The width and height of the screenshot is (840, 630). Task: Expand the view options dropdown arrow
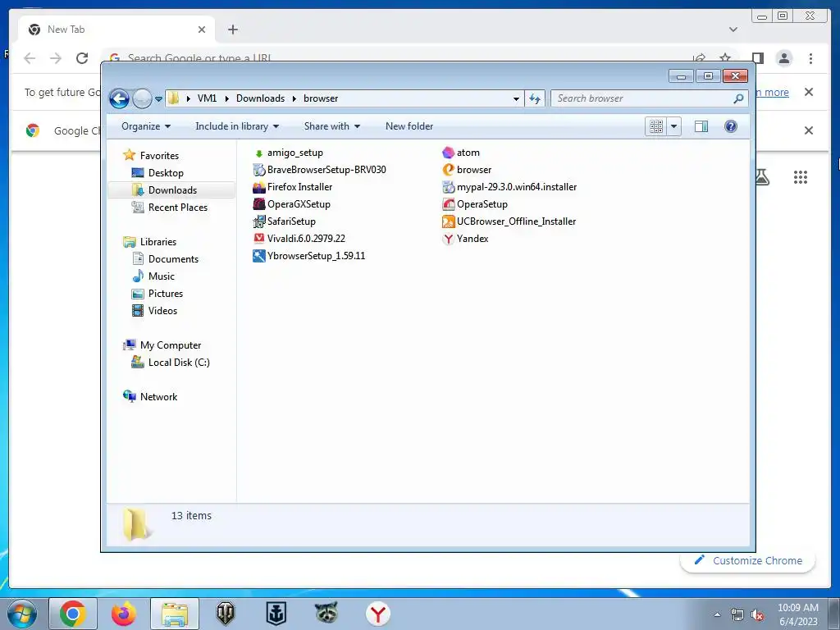[x=674, y=126]
